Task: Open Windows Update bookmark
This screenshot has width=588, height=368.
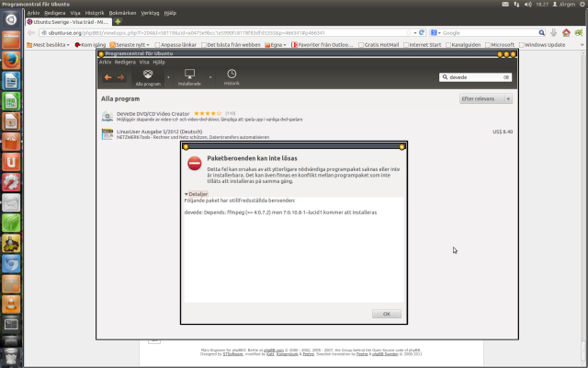Action: [542, 45]
